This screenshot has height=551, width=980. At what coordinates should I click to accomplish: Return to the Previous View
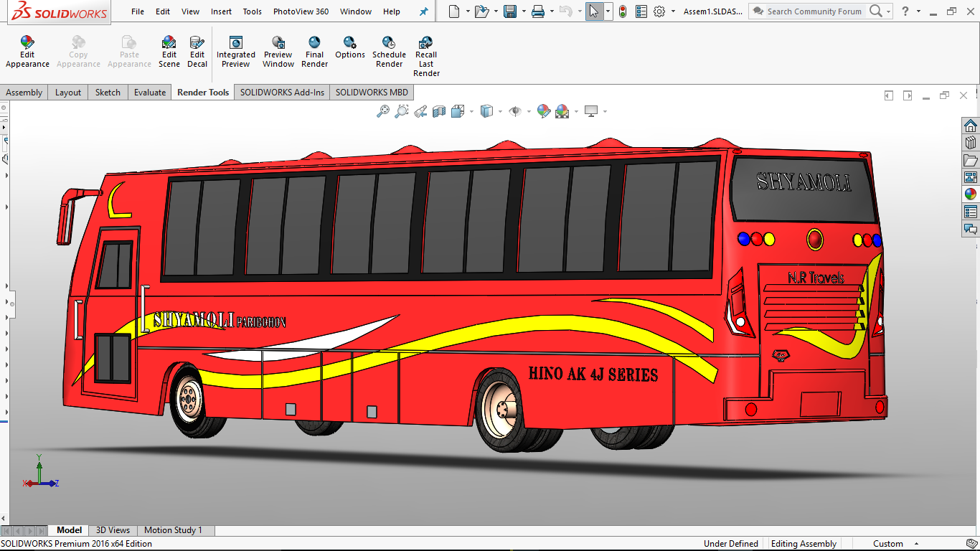[x=420, y=111]
